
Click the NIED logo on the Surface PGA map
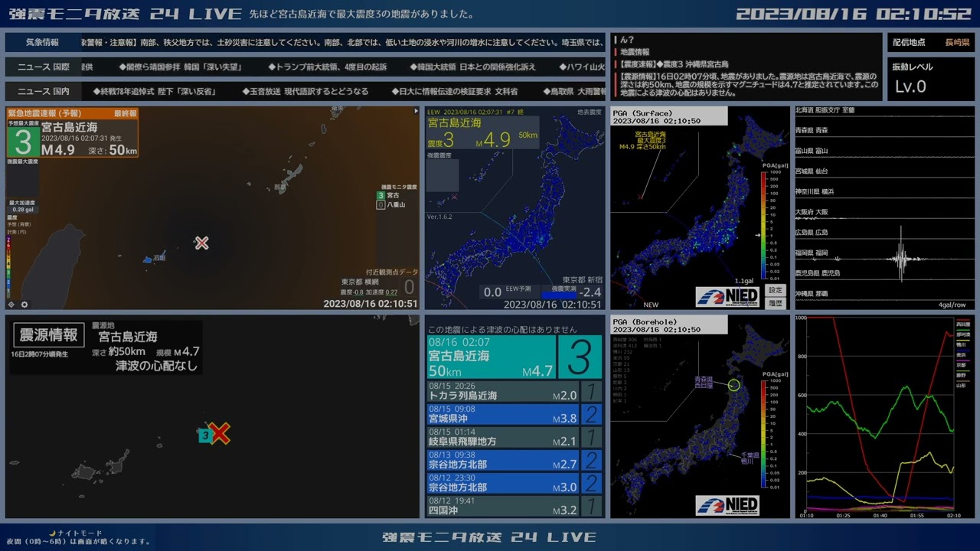(x=727, y=296)
